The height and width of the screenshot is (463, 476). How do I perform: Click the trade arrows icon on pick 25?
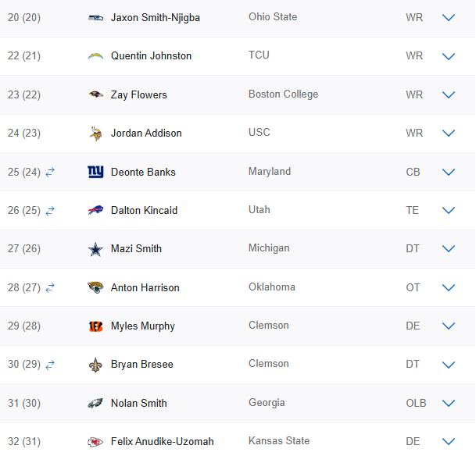pyautogui.click(x=50, y=172)
